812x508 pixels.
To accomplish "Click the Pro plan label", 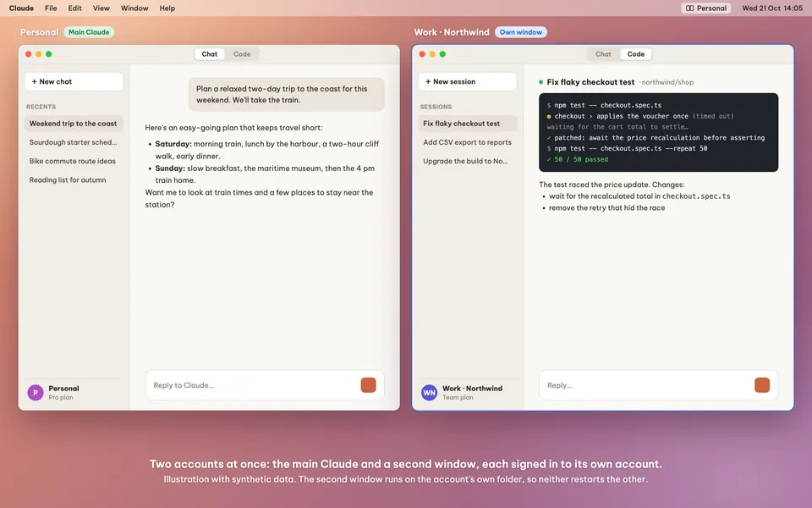I will click(61, 398).
